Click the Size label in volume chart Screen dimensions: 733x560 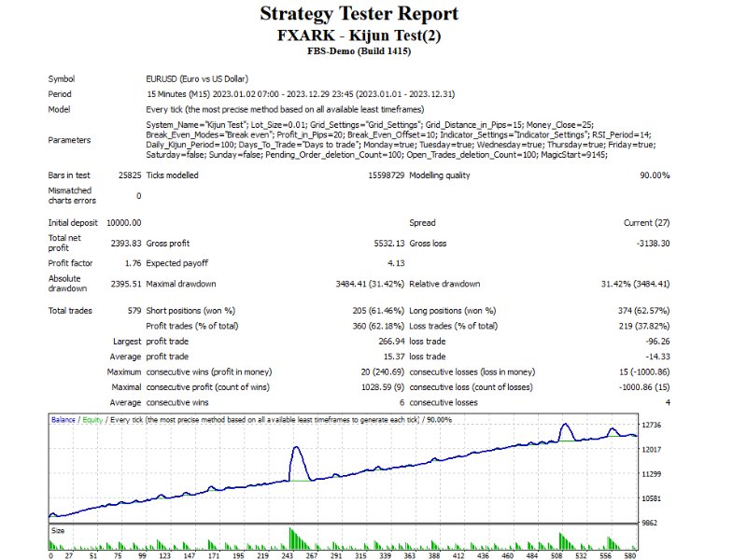click(x=58, y=530)
